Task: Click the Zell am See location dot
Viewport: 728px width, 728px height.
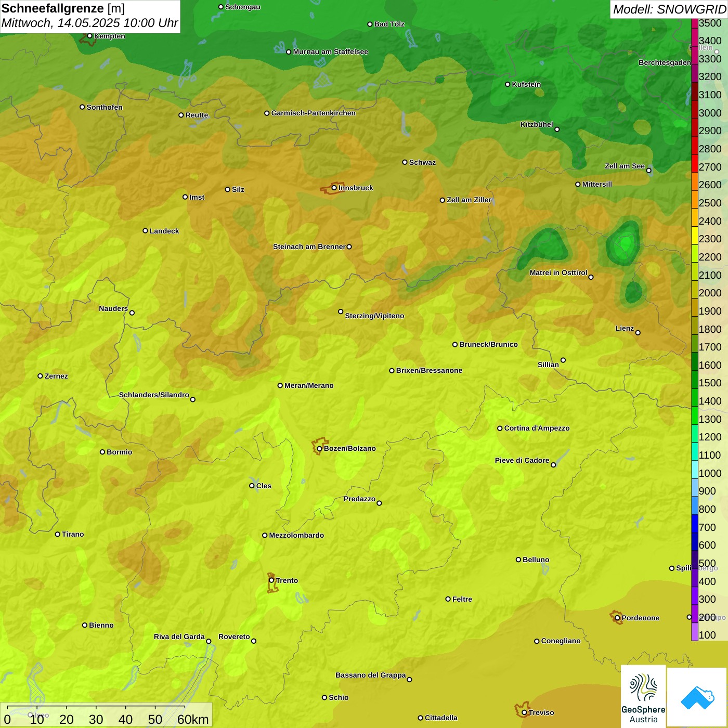Action: click(648, 171)
